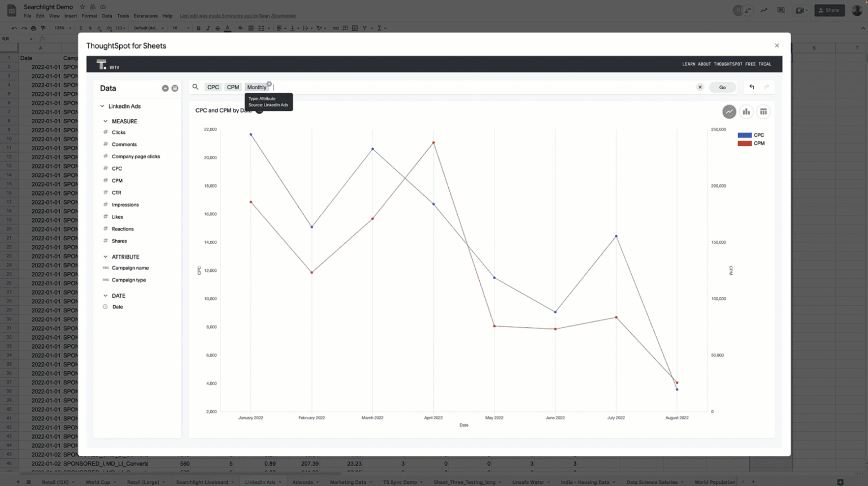Switch to the table view
This screenshot has width=868, height=486.
coord(763,112)
